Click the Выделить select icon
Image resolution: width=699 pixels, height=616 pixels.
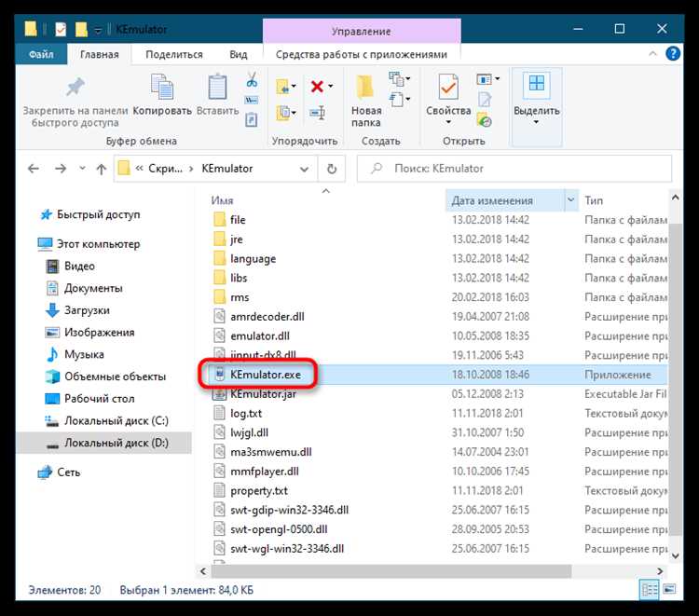click(x=536, y=83)
